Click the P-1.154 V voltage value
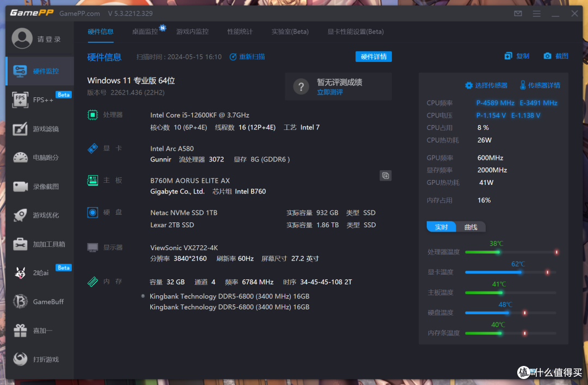 (491, 115)
